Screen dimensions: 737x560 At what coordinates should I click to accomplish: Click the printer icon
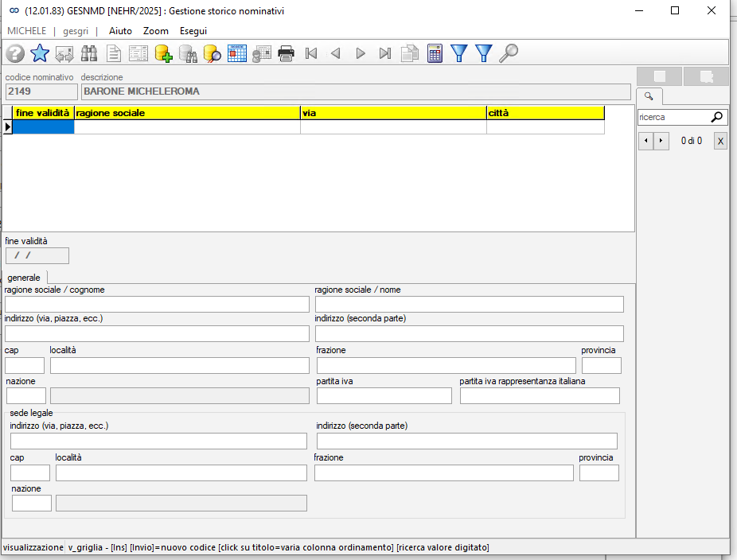click(x=286, y=53)
